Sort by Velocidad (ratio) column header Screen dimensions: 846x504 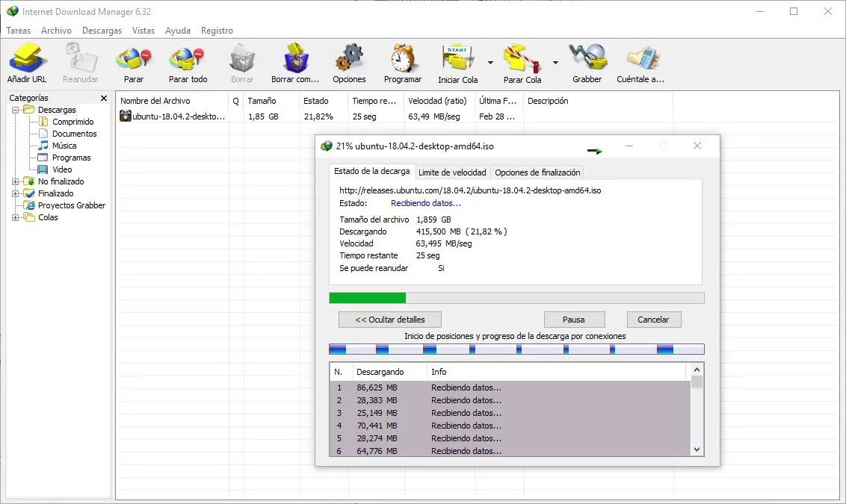pos(439,101)
